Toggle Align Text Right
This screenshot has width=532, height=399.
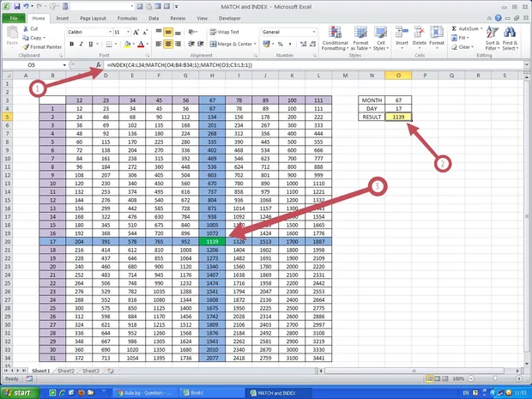click(178, 44)
